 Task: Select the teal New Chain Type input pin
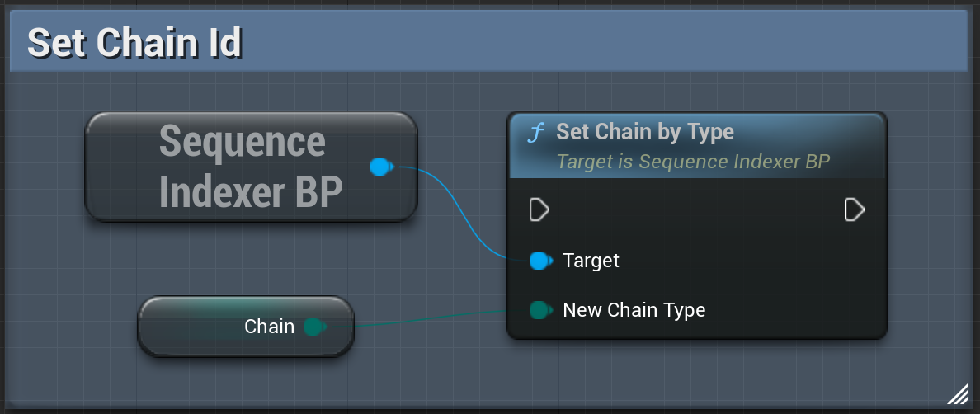coord(539,310)
